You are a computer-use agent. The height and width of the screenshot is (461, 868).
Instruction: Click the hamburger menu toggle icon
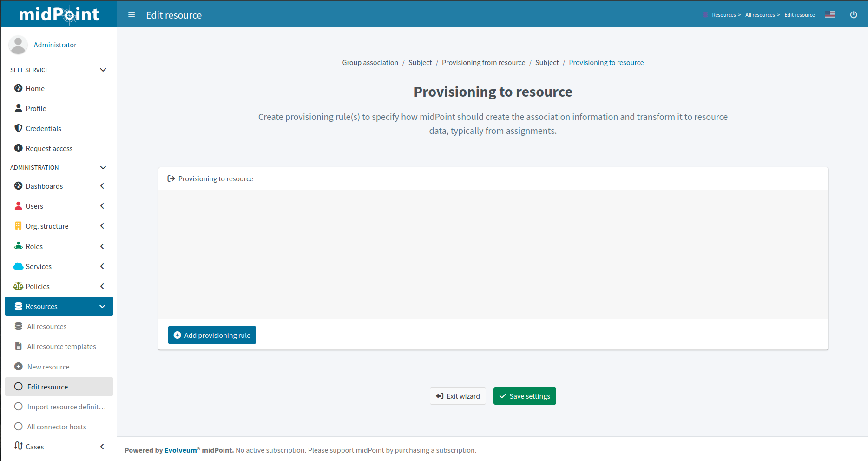[132, 15]
